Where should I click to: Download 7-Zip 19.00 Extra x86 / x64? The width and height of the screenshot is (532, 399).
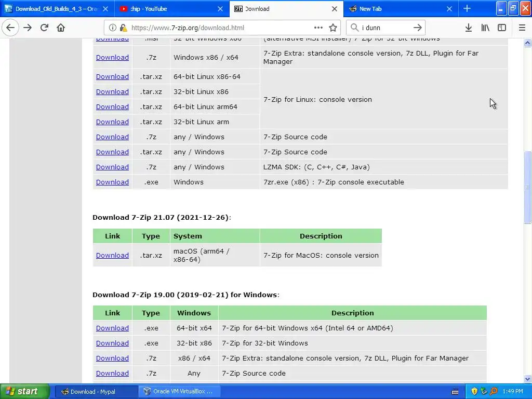tap(112, 358)
